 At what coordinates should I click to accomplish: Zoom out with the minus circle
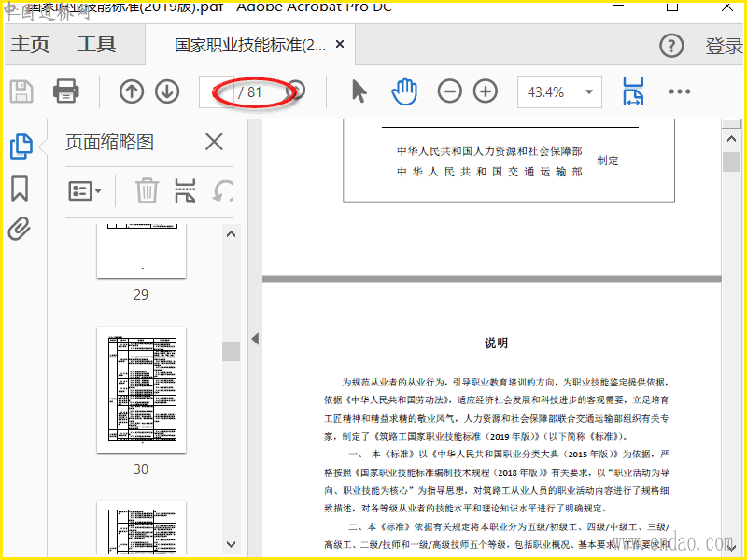coord(450,91)
